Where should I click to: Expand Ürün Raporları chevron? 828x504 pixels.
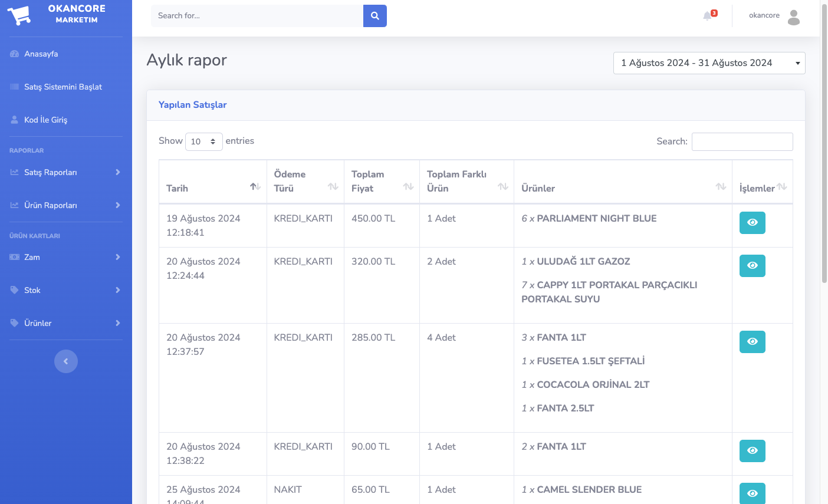[x=118, y=205]
